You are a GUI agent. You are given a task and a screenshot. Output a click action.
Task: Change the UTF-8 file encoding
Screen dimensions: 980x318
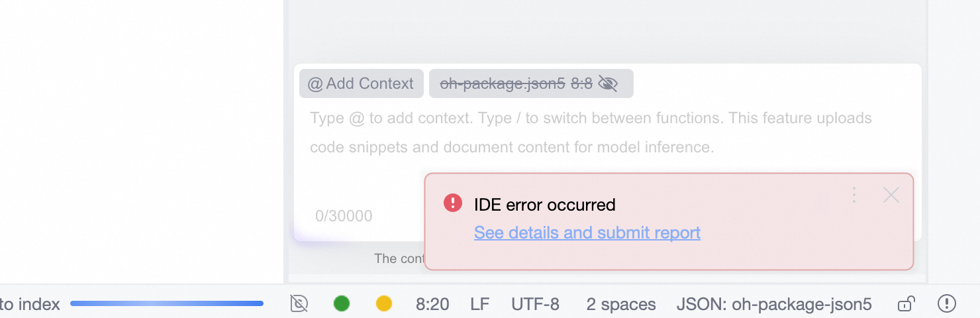535,304
